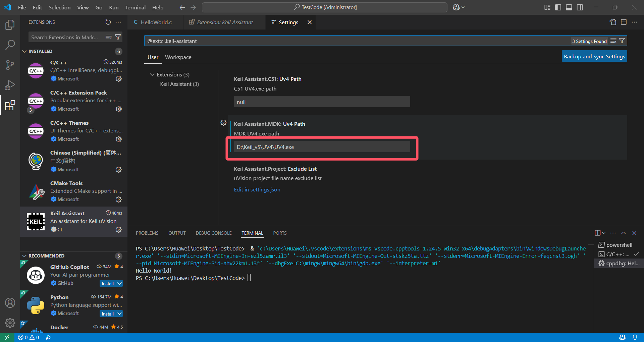
Task: Switch to Extension: Keil Assistant tab
Action: tap(225, 22)
